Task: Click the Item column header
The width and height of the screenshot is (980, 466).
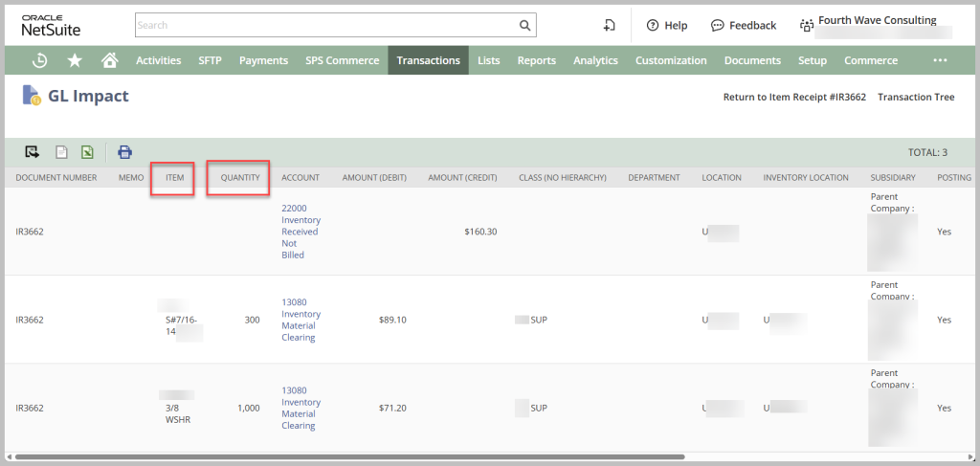Action: click(175, 177)
